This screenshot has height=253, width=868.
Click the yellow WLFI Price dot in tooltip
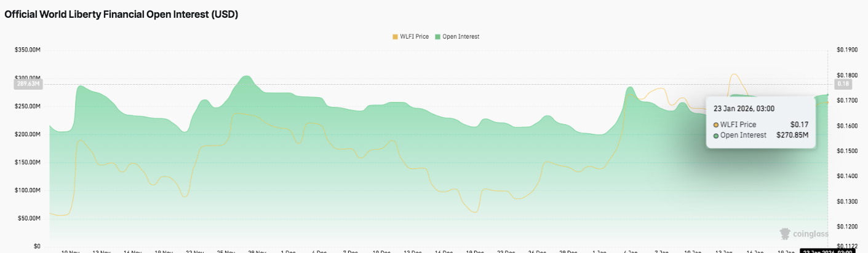pyautogui.click(x=716, y=125)
